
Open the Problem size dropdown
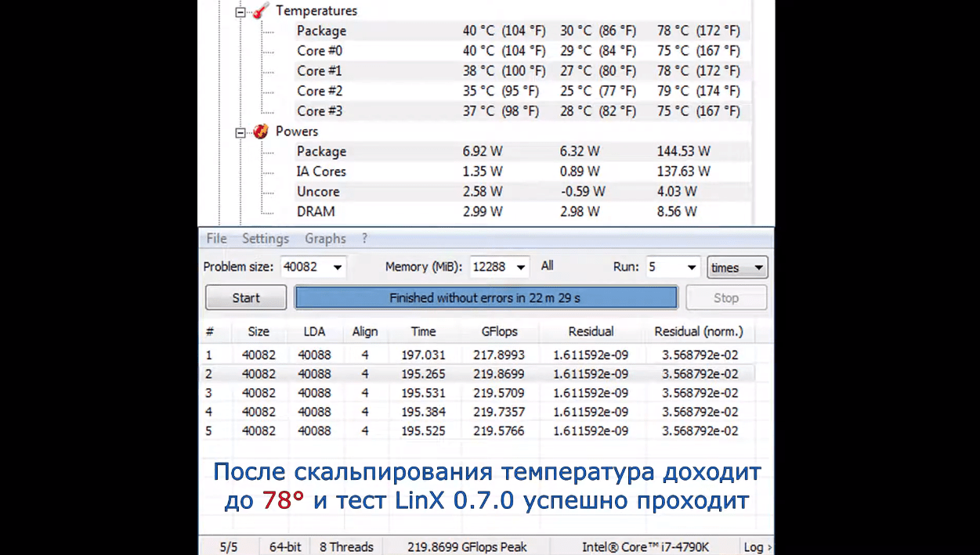(337, 267)
